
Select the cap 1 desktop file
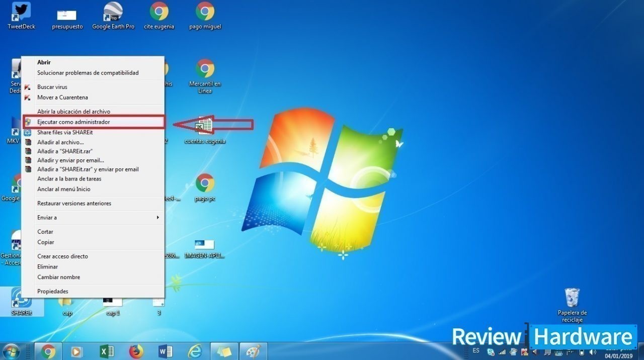click(x=113, y=307)
